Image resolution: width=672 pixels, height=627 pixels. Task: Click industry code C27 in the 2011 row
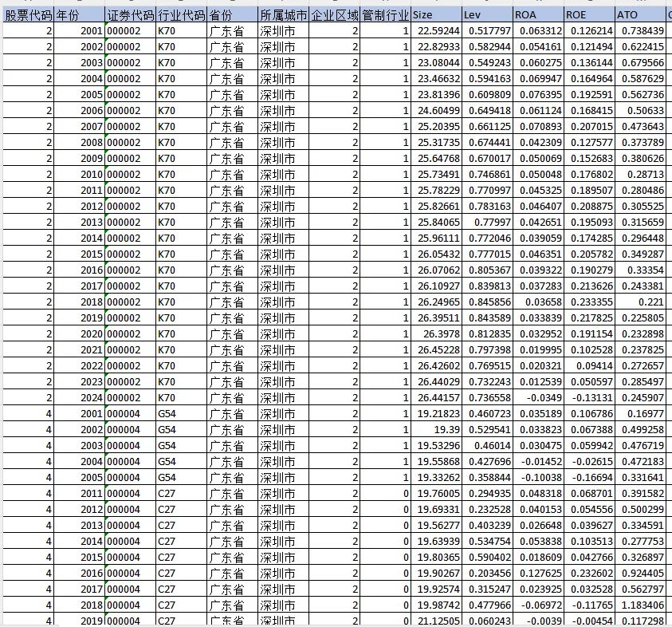(x=181, y=493)
